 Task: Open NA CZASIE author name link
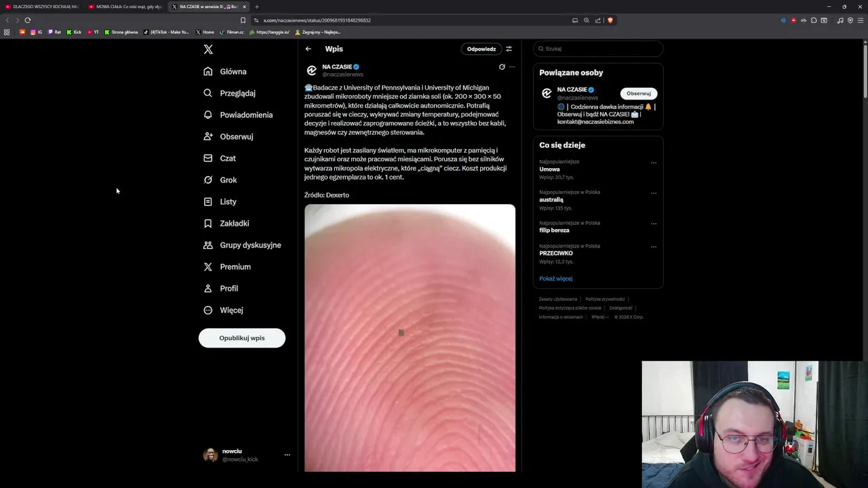[337, 66]
